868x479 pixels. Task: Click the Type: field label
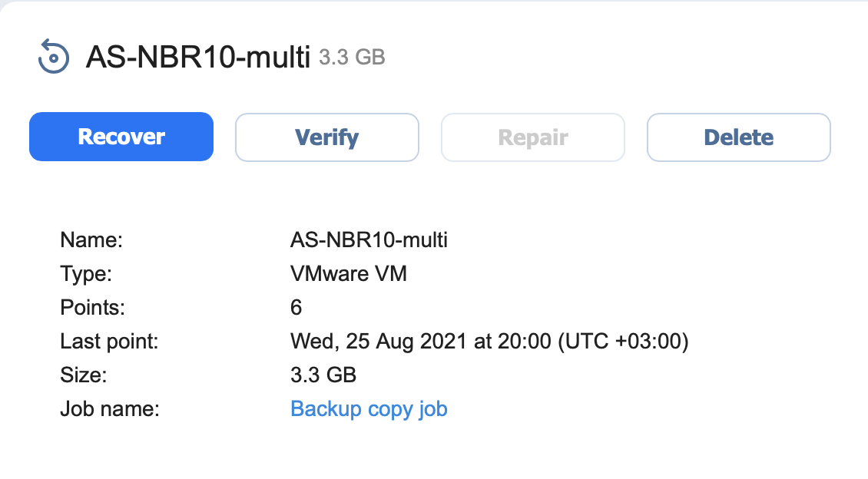pos(86,274)
